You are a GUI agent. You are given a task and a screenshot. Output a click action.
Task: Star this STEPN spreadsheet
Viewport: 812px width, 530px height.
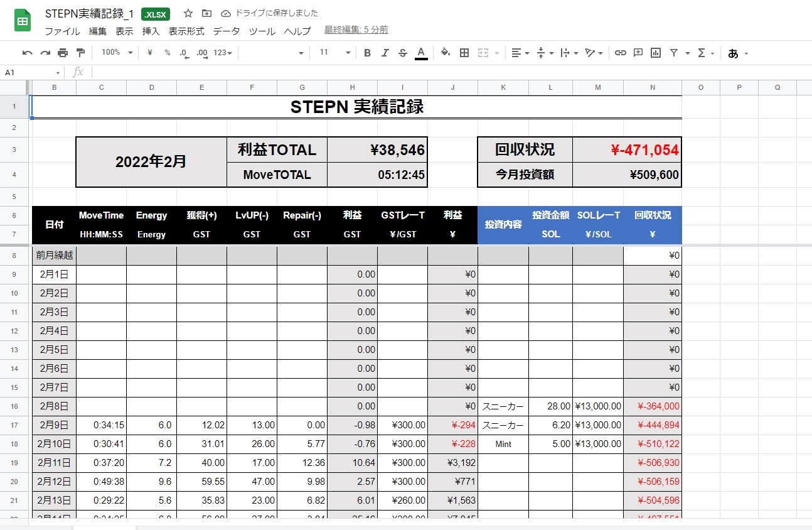point(188,13)
